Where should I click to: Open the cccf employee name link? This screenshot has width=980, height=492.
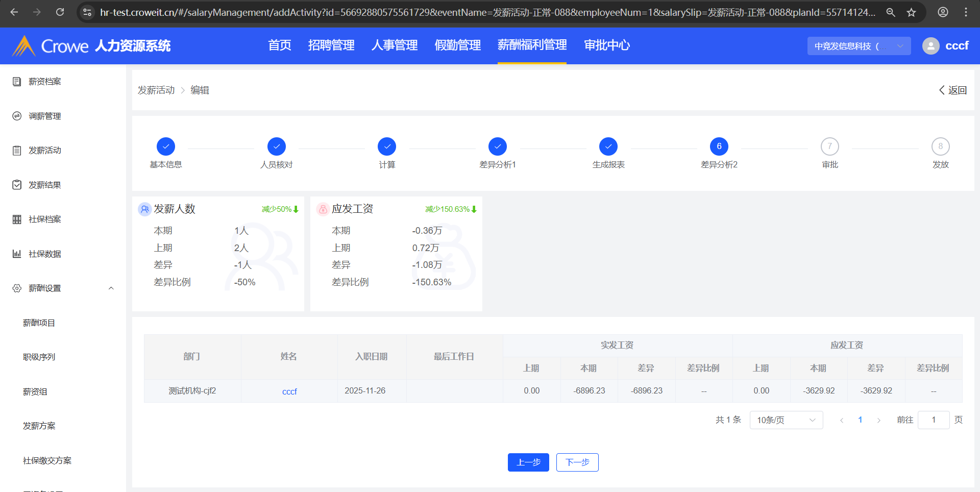pyautogui.click(x=289, y=391)
